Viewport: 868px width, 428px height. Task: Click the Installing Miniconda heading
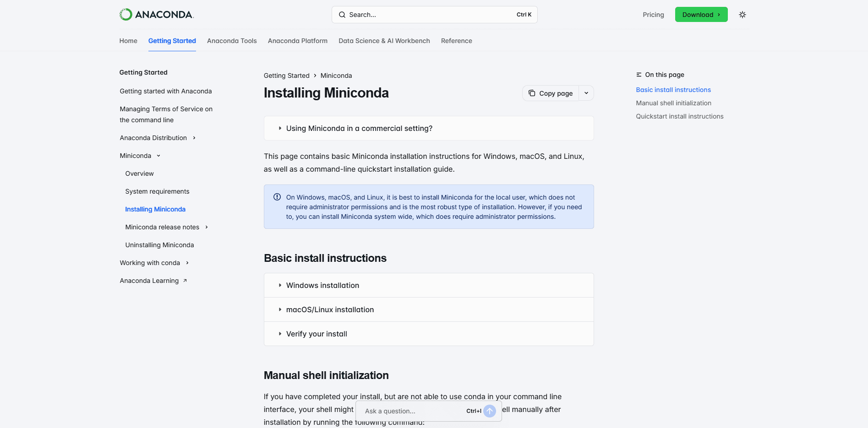[326, 93]
